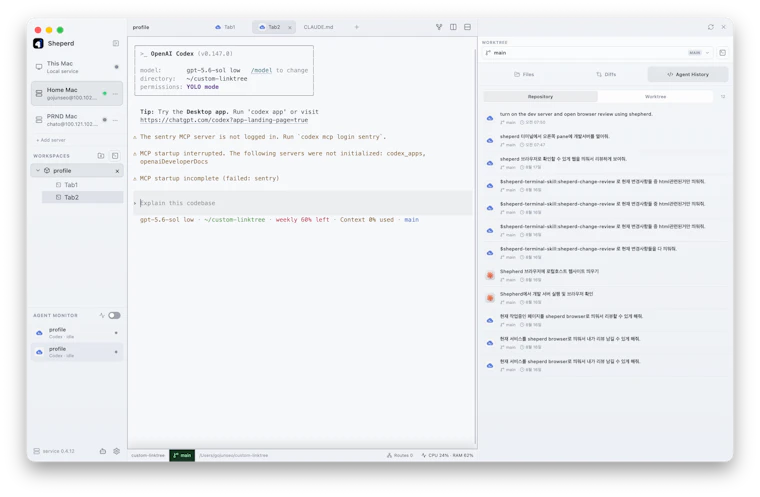Collapse the profile workspace chevron
Viewport: 760px width, 497px height.
click(x=38, y=171)
